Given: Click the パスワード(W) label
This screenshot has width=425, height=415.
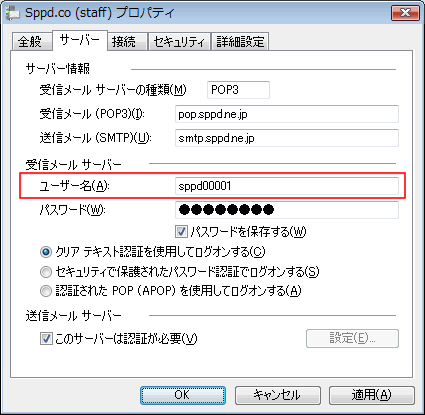Looking at the screenshot, I should coord(72,210).
